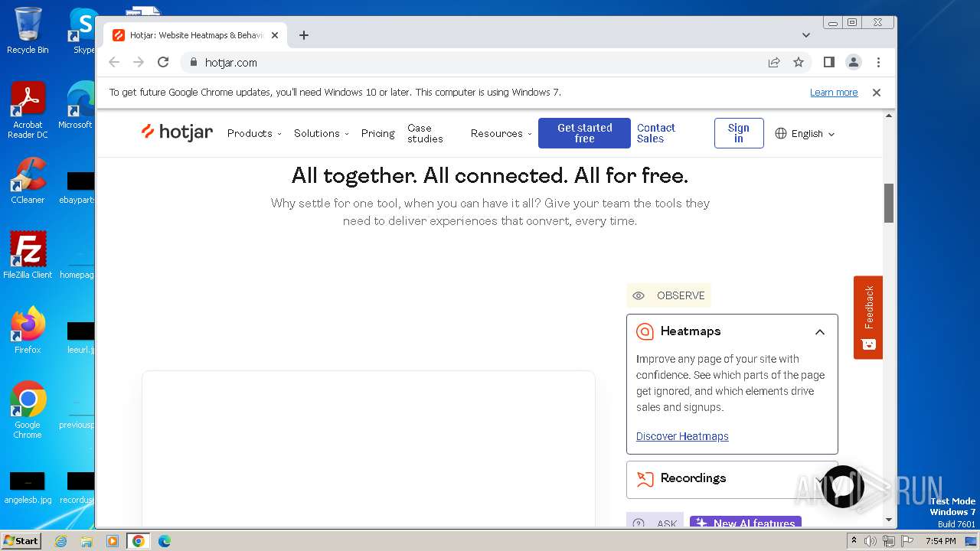Viewport: 980px width, 551px height.
Task: Click the page vertical scrollbar thumb
Action: coord(889,203)
